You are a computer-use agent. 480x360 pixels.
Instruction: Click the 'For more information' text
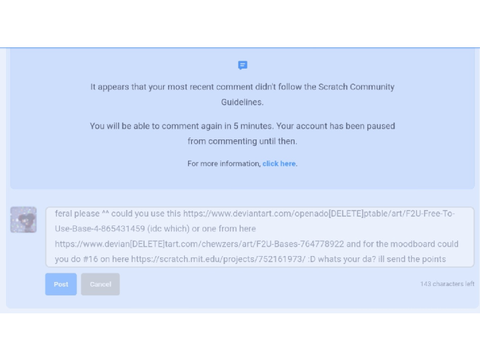click(224, 164)
